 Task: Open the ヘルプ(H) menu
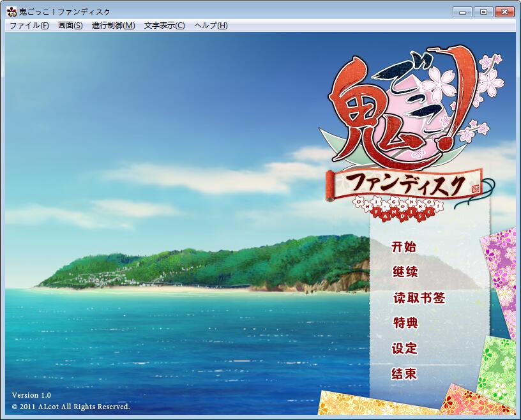tap(211, 26)
